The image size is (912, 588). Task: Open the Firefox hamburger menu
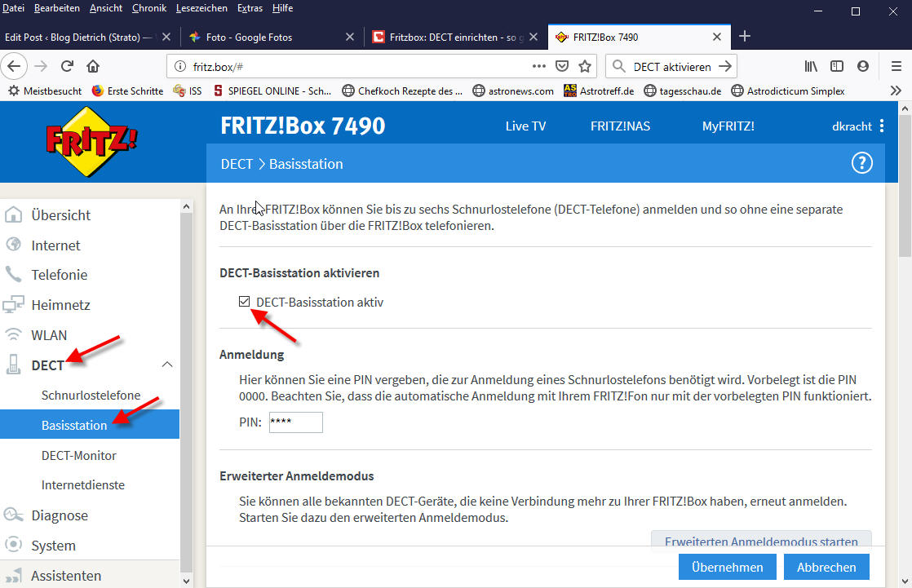pyautogui.click(x=896, y=66)
